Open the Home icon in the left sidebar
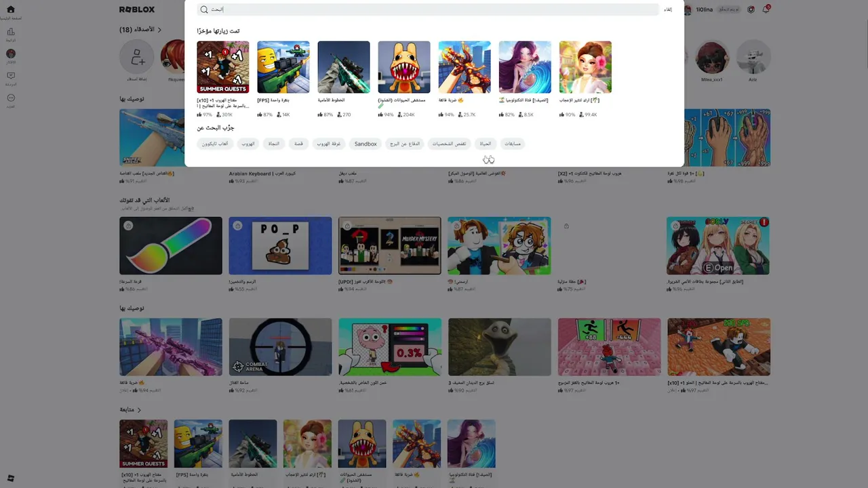The image size is (868, 488). click(x=10, y=9)
